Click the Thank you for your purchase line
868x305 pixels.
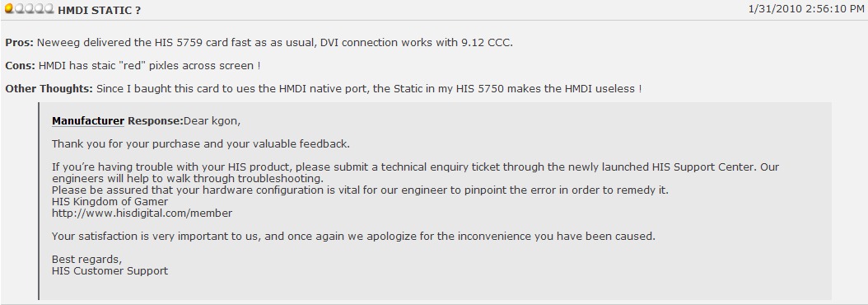pyautogui.click(x=201, y=144)
